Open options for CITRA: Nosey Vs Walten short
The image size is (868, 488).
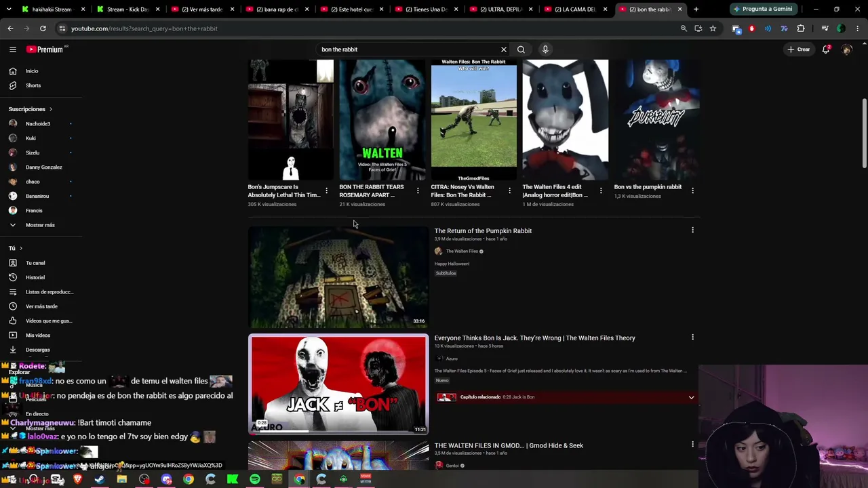[509, 191]
